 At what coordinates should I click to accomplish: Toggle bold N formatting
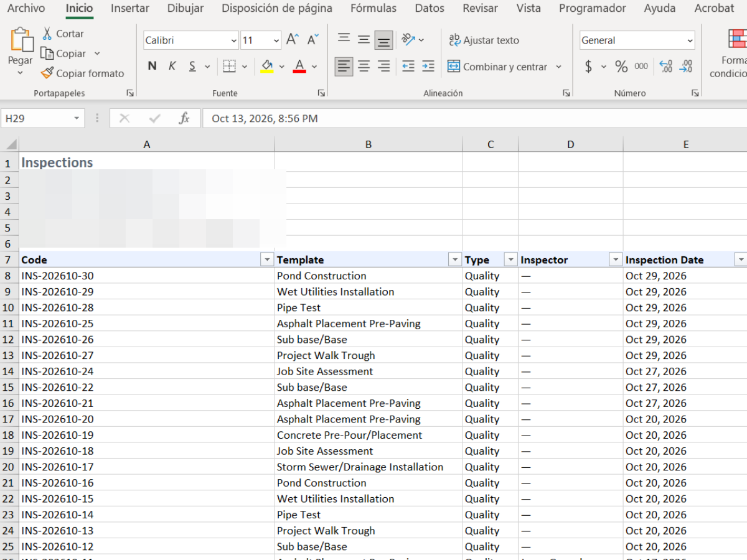tap(152, 66)
